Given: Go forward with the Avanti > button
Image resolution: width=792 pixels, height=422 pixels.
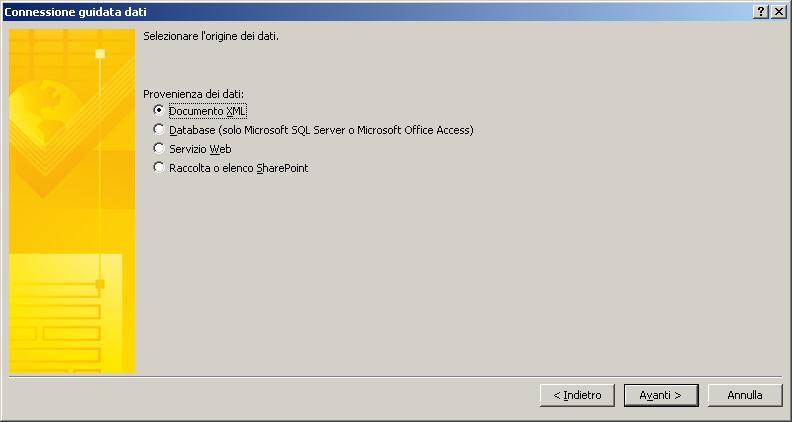Looking at the screenshot, I should point(661,395).
